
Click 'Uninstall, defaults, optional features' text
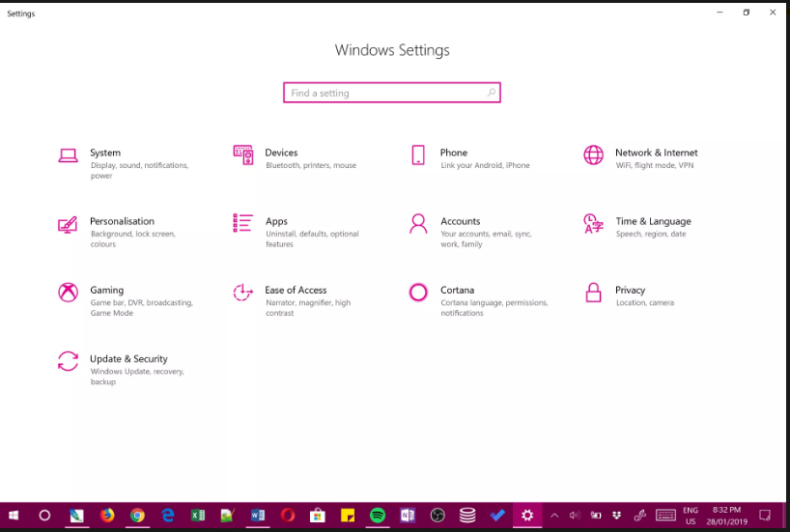coord(312,238)
